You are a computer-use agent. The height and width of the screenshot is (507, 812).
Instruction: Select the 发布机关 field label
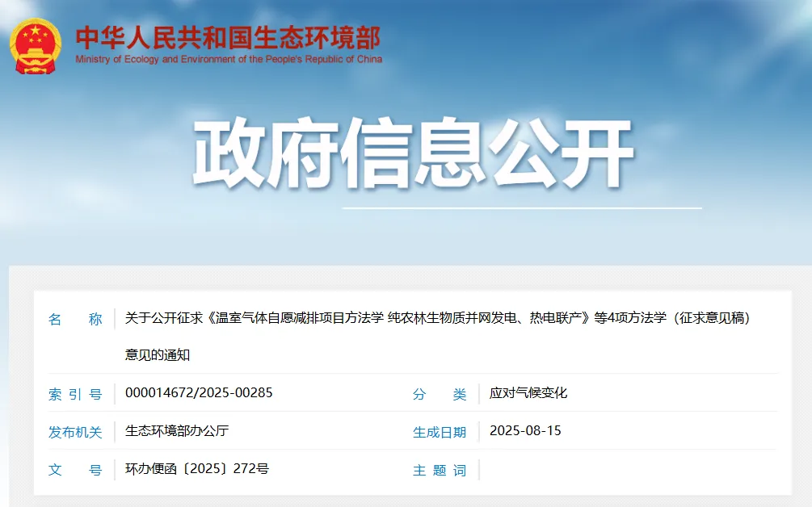coord(75,433)
